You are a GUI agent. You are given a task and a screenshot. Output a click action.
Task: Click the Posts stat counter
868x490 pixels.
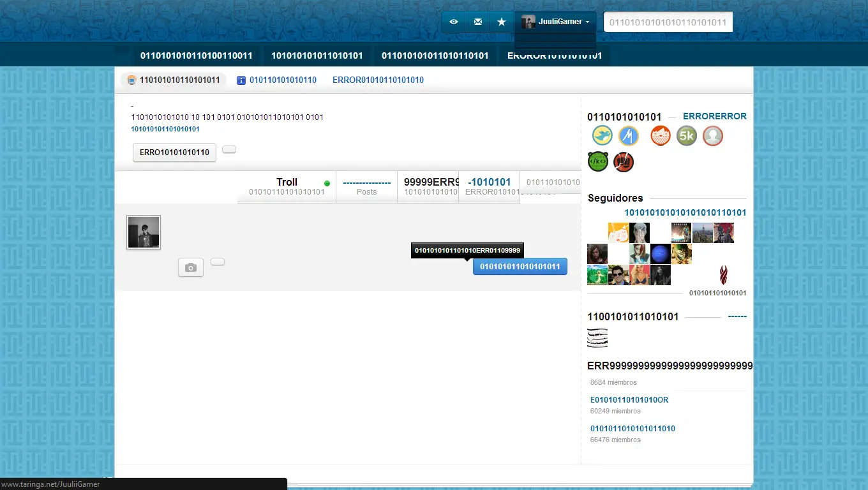(x=366, y=186)
